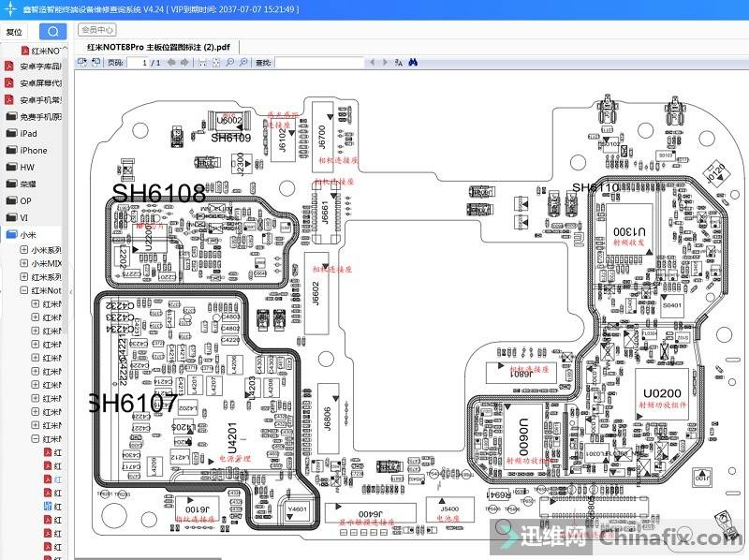Collapse the 红米Note tree node
749x560 pixels.
23,290
